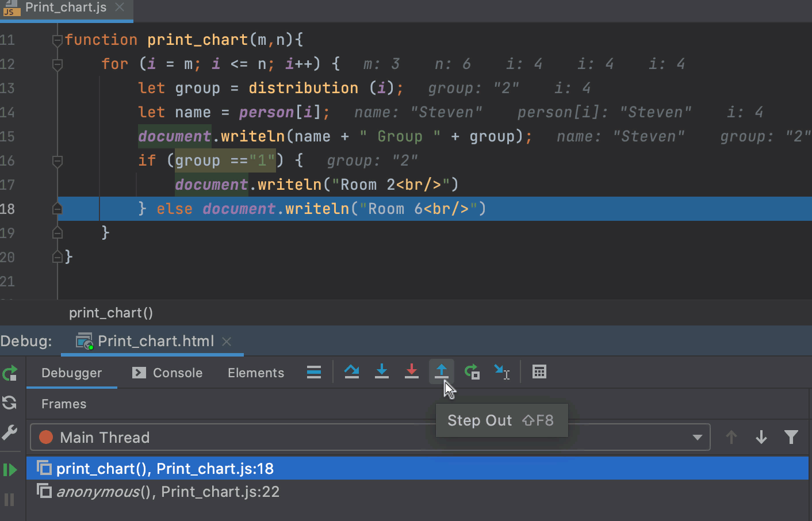
Task: Close the Print_chart.html debug tab
Action: click(227, 342)
